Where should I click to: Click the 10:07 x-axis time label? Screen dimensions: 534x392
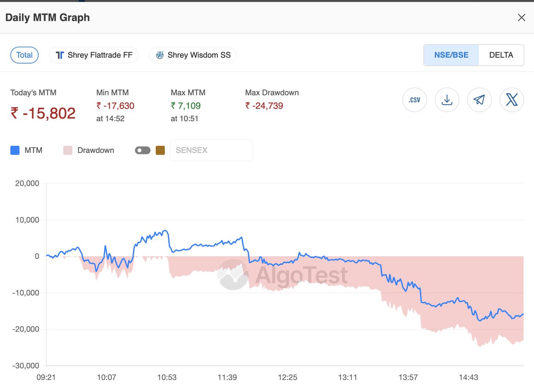tap(106, 377)
